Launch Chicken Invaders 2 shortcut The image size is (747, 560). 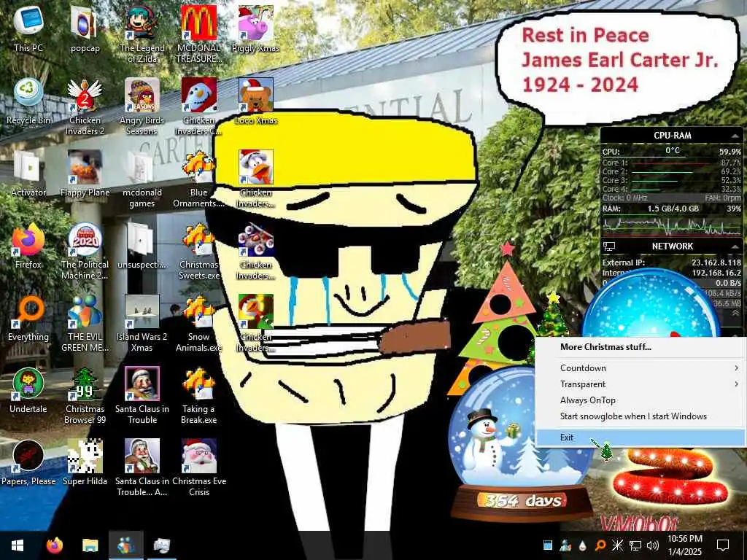click(x=85, y=106)
